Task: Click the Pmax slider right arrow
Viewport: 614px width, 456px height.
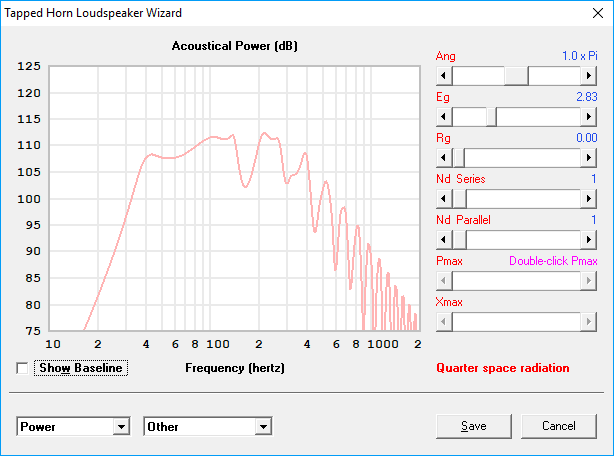Action: pyautogui.click(x=589, y=281)
